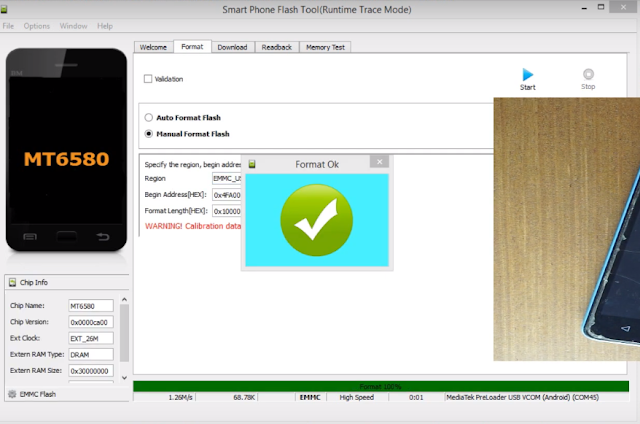
Task: Click the Ext Clock field EXT_26M
Action: click(x=91, y=338)
